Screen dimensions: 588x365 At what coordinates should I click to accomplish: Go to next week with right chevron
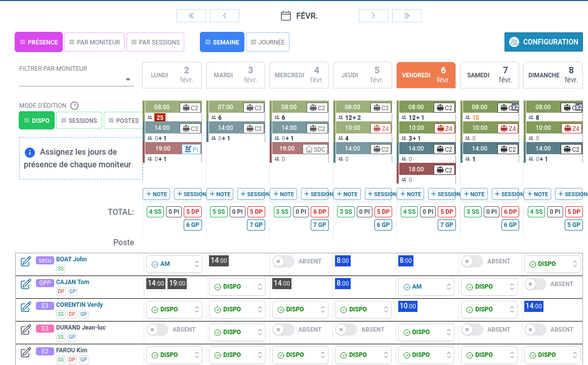pos(373,16)
